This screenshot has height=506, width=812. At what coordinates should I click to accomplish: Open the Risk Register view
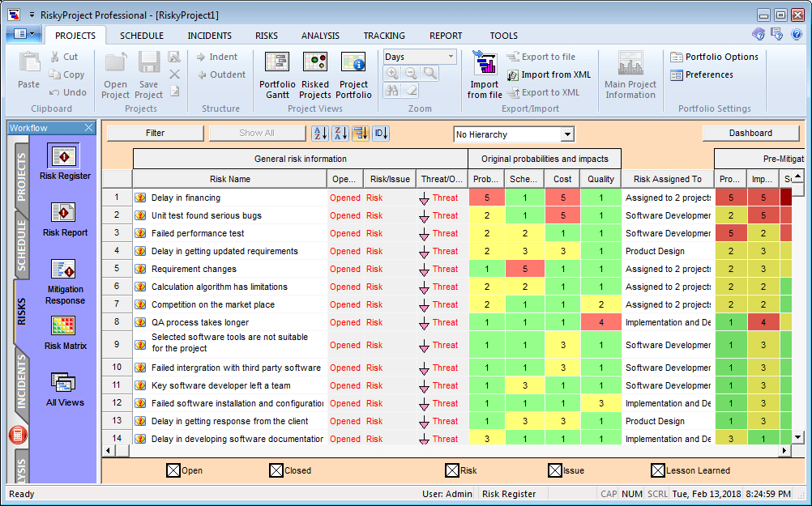pyautogui.click(x=64, y=161)
